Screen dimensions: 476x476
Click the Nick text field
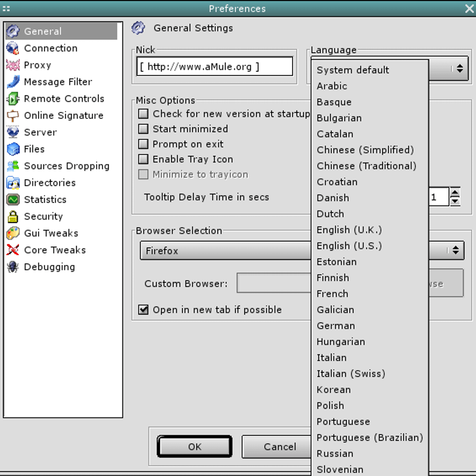215,66
